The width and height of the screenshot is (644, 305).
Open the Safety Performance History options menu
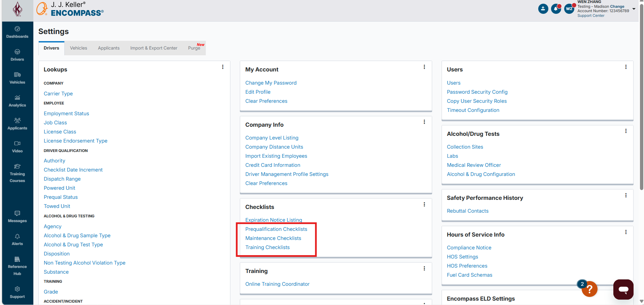[x=626, y=195]
